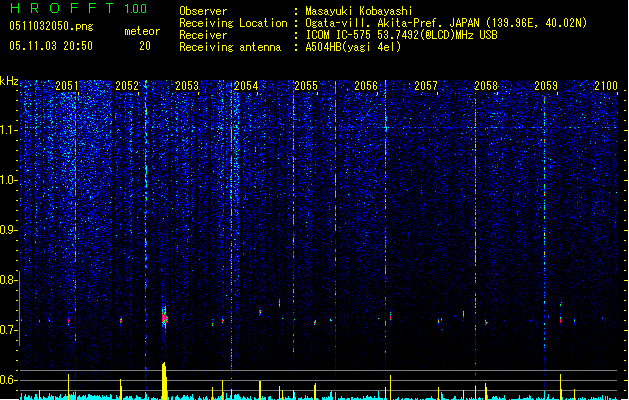This screenshot has width=629, height=400.
Task: Click the 2053 time marker
Action: pos(187,86)
